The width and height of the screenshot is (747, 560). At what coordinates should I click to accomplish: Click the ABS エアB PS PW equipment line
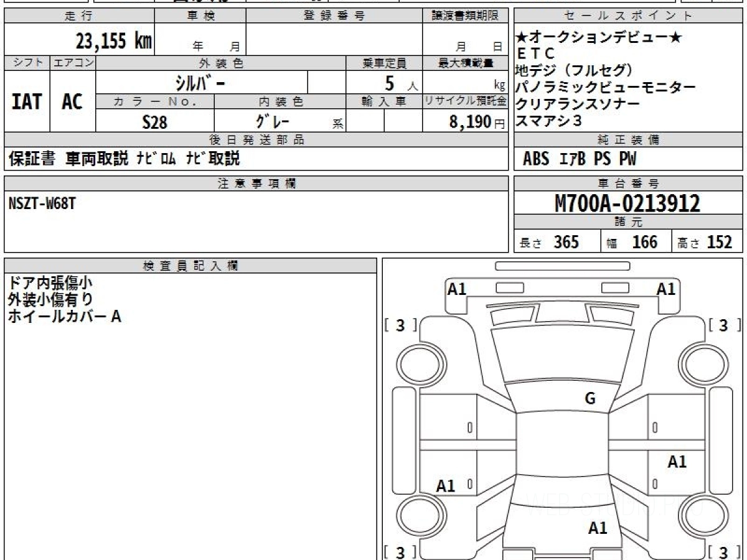[x=580, y=159]
